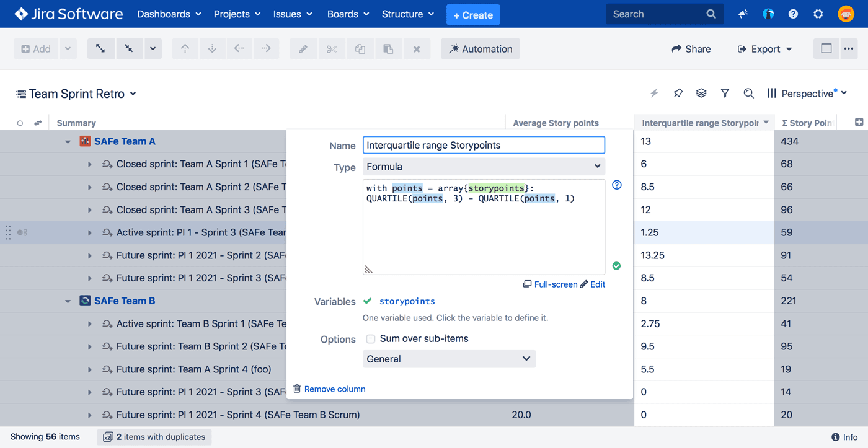
Task: Click the Remove column link
Action: [x=334, y=389]
